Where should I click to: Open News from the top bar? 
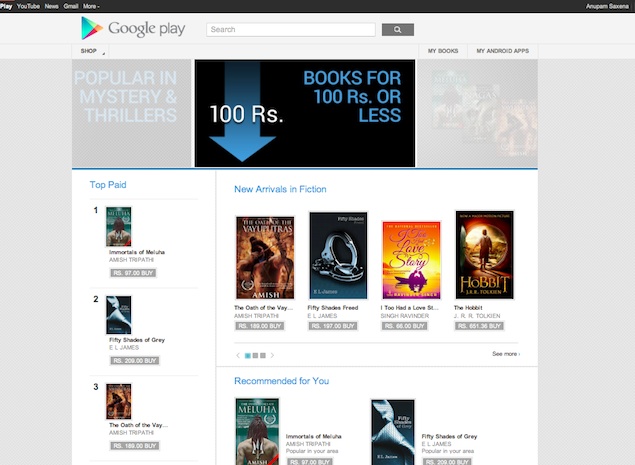point(51,6)
